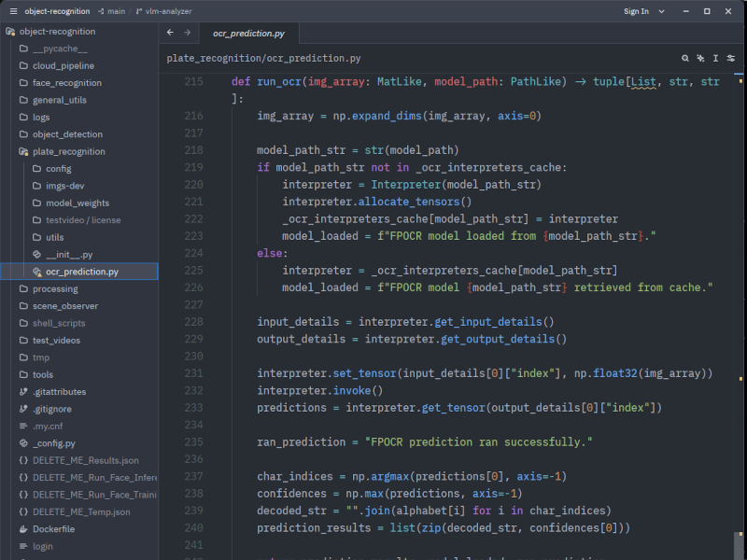747x560 pixels.
Task: Go forward with the right arrow
Action: coord(188,33)
